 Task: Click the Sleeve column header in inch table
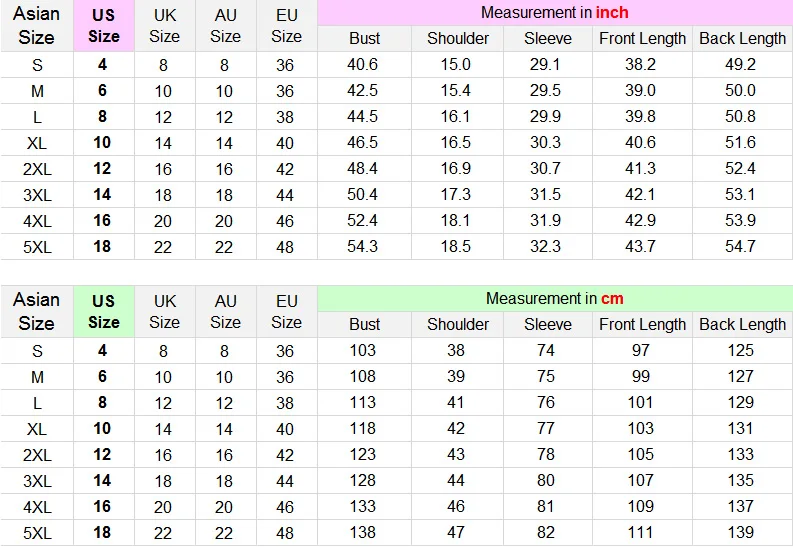pyautogui.click(x=548, y=38)
